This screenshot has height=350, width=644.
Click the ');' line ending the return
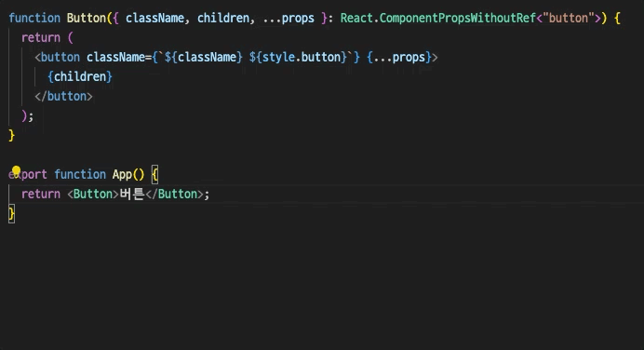click(x=28, y=115)
